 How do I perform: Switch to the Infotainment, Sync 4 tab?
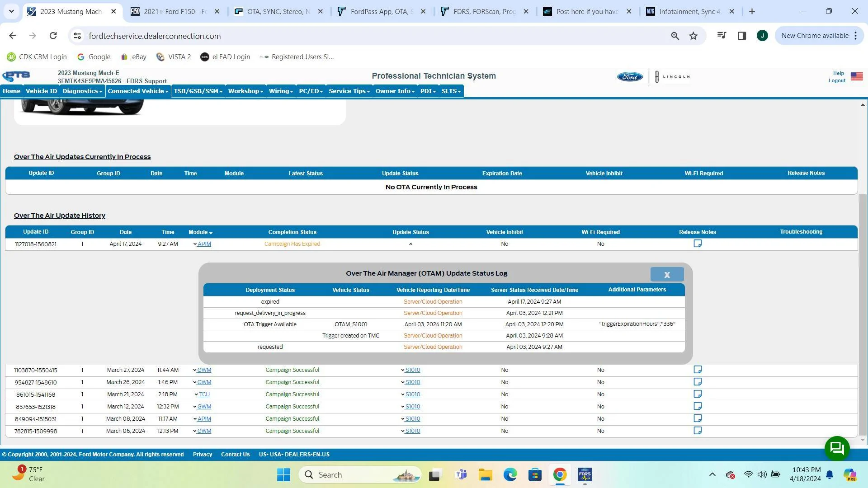click(690, 12)
